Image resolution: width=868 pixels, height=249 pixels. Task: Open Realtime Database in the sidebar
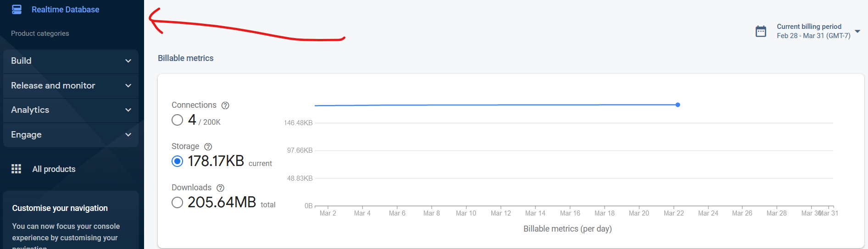(x=65, y=10)
